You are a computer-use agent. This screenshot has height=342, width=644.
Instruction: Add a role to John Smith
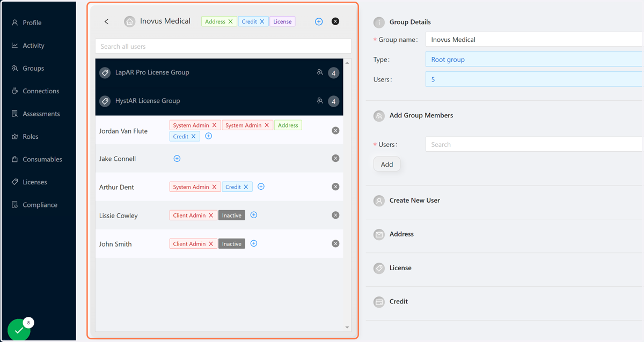pyautogui.click(x=254, y=243)
